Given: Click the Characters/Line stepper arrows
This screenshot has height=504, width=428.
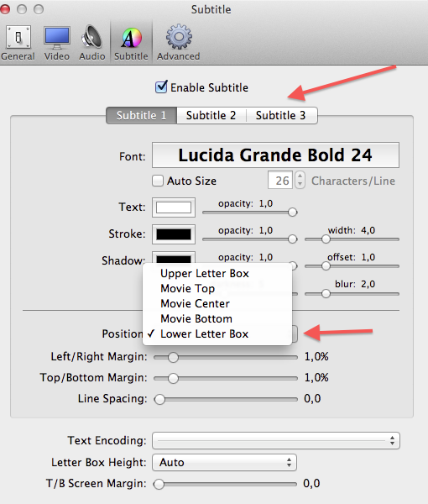Looking at the screenshot, I should [x=300, y=180].
